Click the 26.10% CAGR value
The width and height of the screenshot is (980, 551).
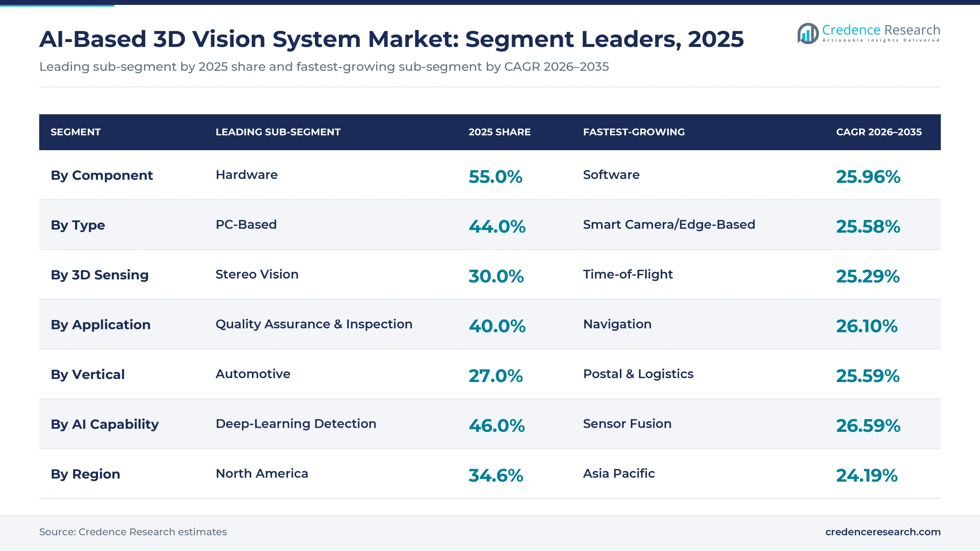(x=866, y=326)
